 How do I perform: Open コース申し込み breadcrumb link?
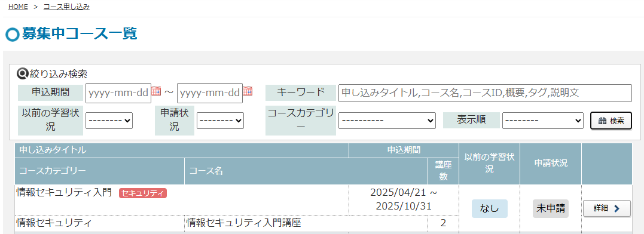coord(66,7)
